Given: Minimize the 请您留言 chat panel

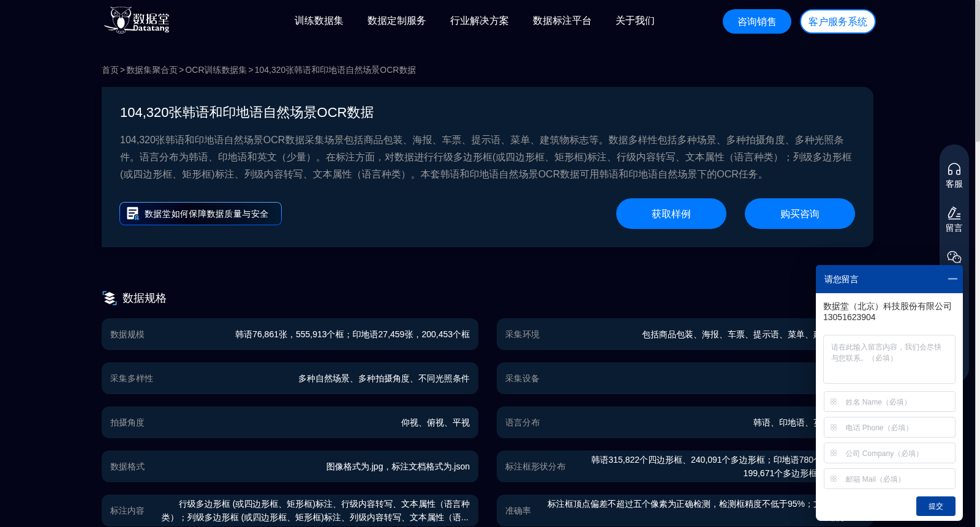Looking at the screenshot, I should (x=952, y=278).
